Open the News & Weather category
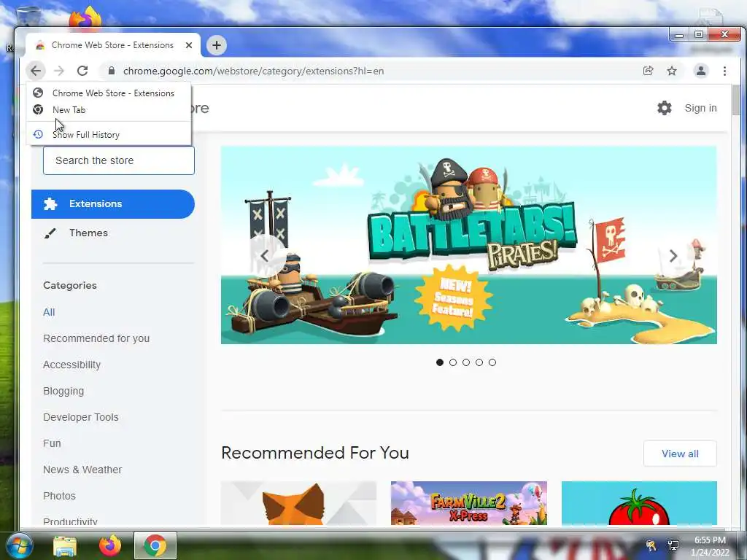The image size is (747, 560). (82, 470)
